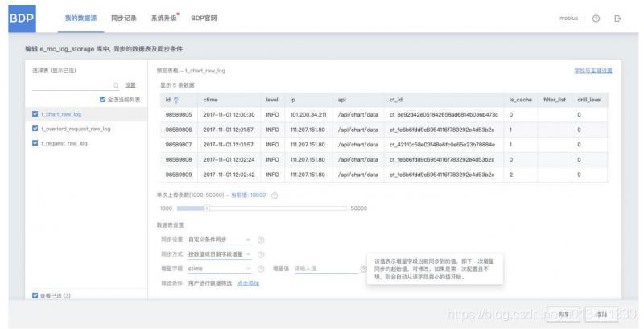Click the api column header

pos(341,100)
